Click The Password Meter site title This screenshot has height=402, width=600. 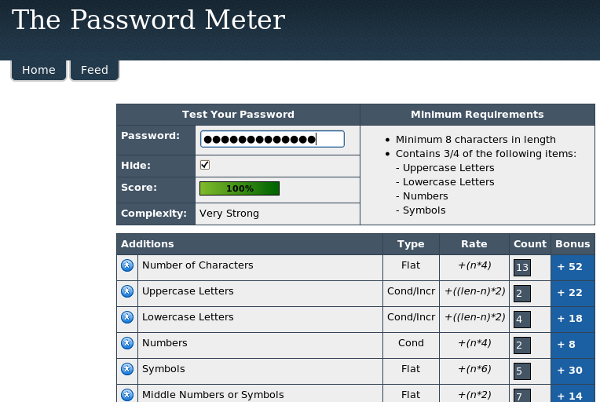click(x=148, y=20)
